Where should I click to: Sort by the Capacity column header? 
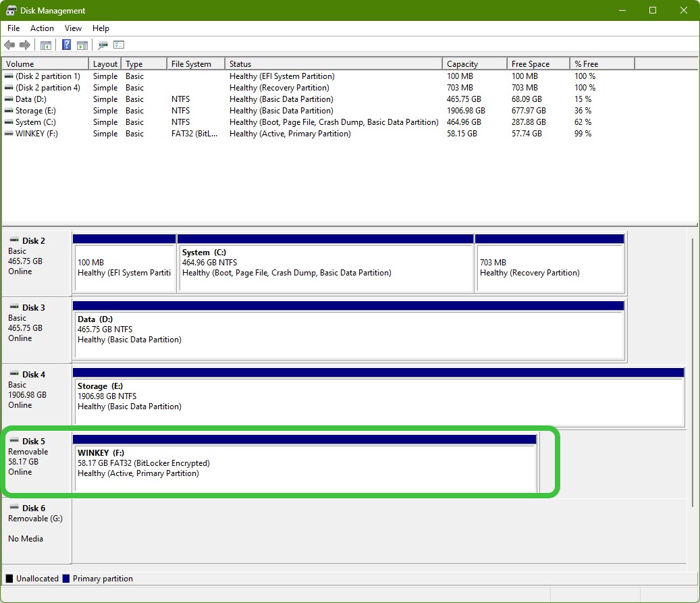click(475, 64)
